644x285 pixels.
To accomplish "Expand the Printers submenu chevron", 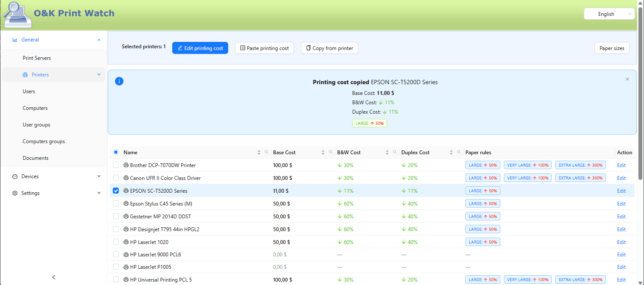I will [x=99, y=74].
